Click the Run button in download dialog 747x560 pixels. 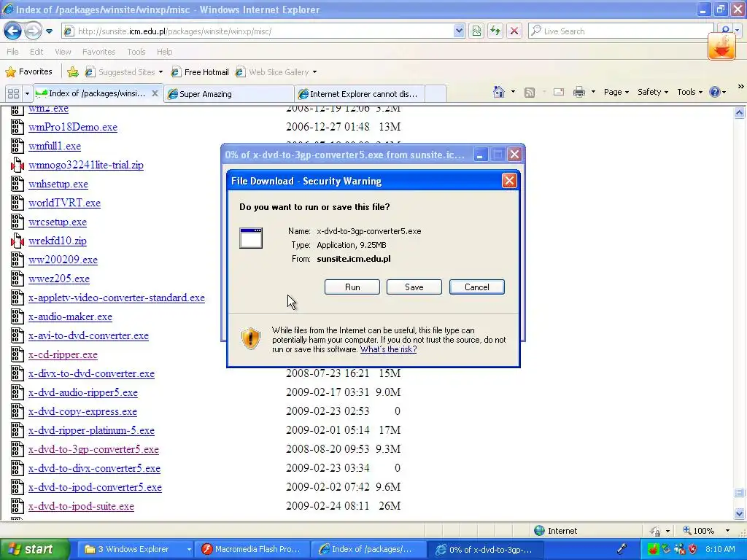[352, 287]
